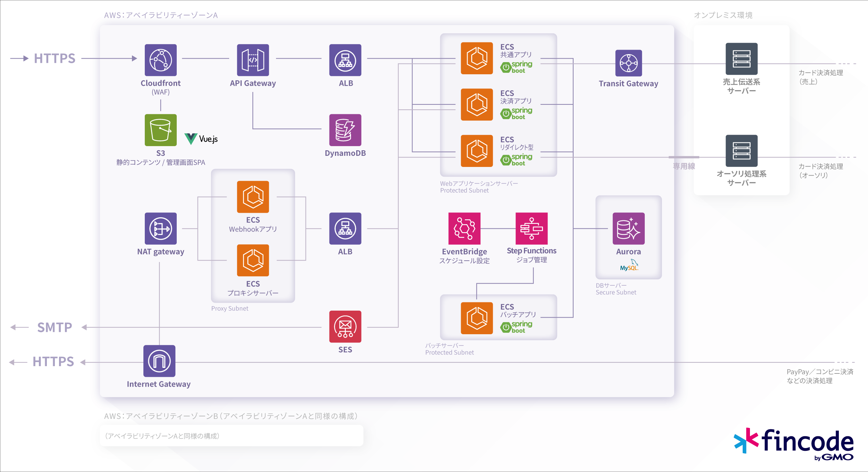Click the SMTP label
This screenshot has width=868, height=472.
(x=55, y=327)
